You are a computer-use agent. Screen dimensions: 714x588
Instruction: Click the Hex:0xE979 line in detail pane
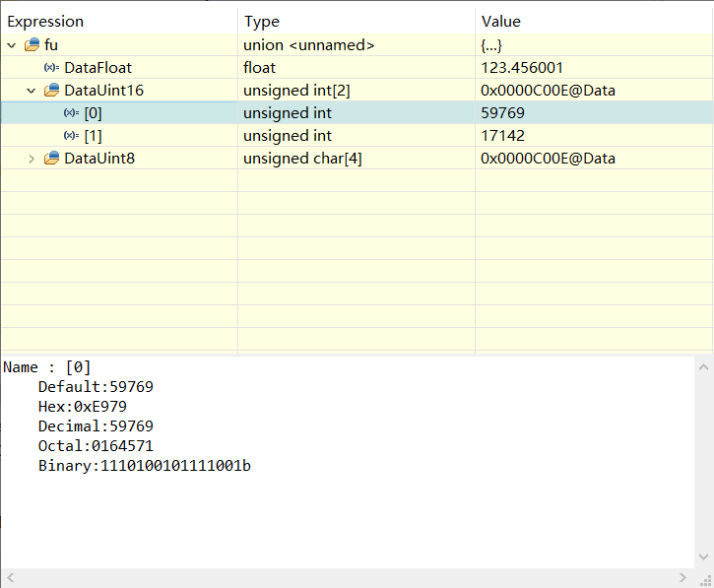83,407
